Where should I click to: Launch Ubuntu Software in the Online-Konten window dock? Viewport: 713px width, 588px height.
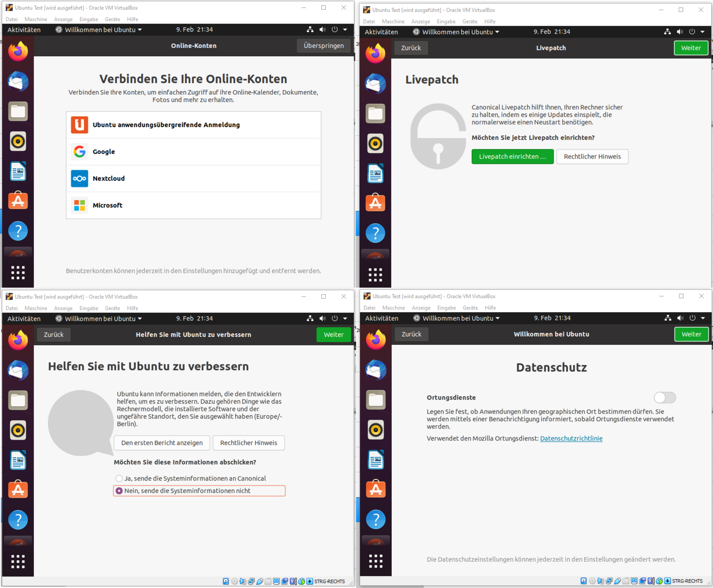click(x=18, y=201)
